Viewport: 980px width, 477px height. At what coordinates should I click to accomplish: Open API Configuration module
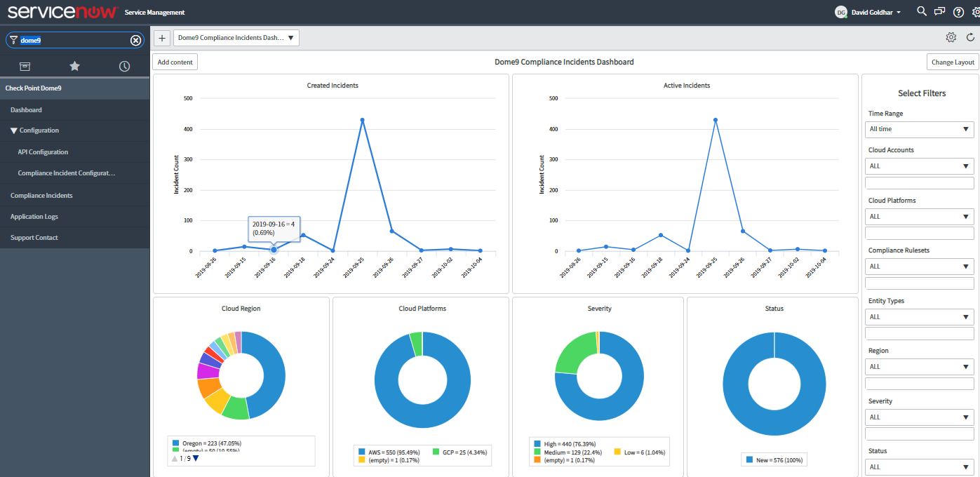click(75, 152)
